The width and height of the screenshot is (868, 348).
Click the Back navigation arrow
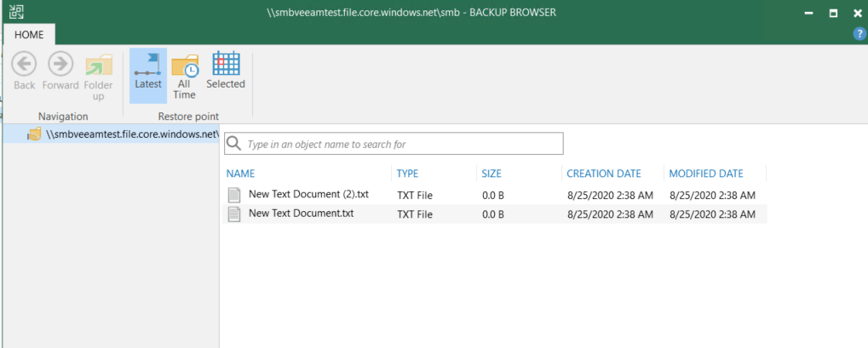pyautogui.click(x=24, y=65)
